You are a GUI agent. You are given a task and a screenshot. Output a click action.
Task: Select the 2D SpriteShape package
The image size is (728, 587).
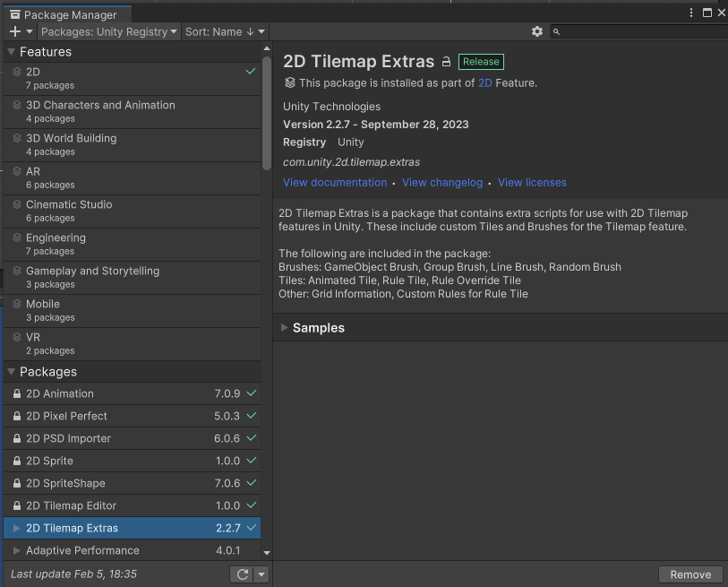(132, 483)
